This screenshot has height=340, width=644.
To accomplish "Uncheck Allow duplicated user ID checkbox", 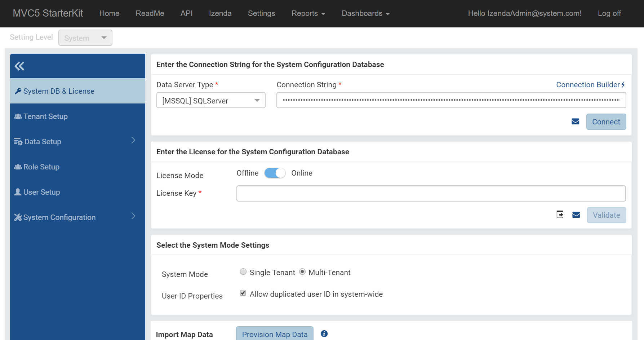I will [243, 293].
